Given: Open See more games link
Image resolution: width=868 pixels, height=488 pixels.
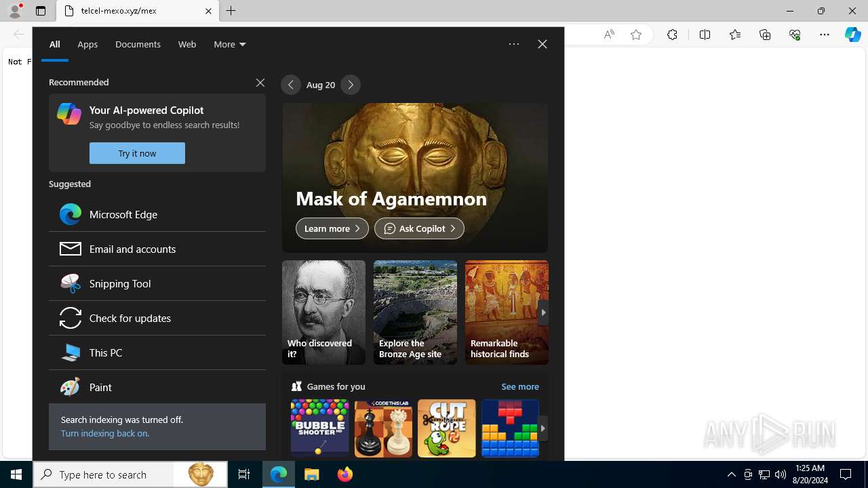Looking at the screenshot, I should click(520, 386).
